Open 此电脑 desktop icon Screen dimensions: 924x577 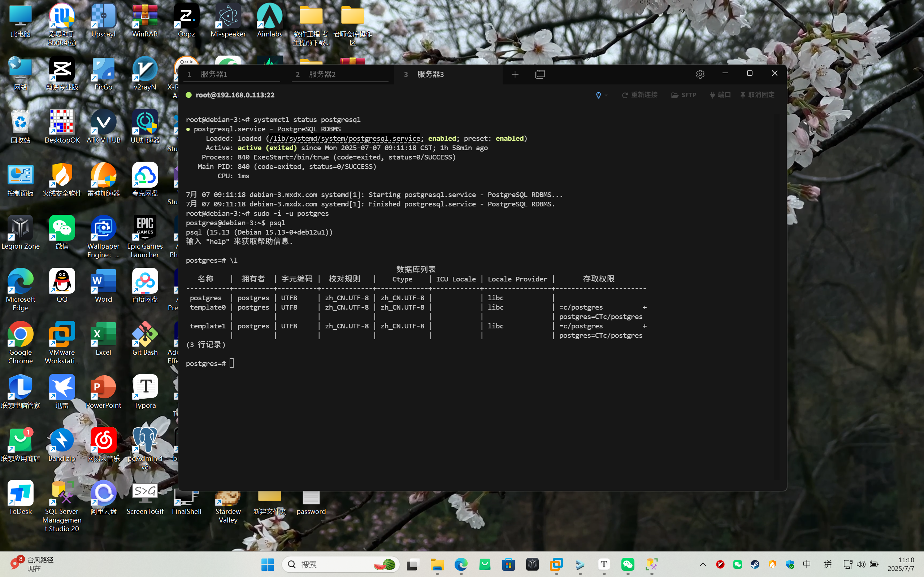[x=21, y=21]
